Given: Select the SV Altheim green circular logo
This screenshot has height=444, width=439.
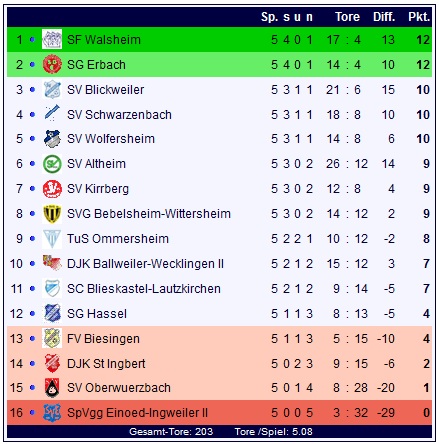Looking at the screenshot, I should [x=52, y=164].
